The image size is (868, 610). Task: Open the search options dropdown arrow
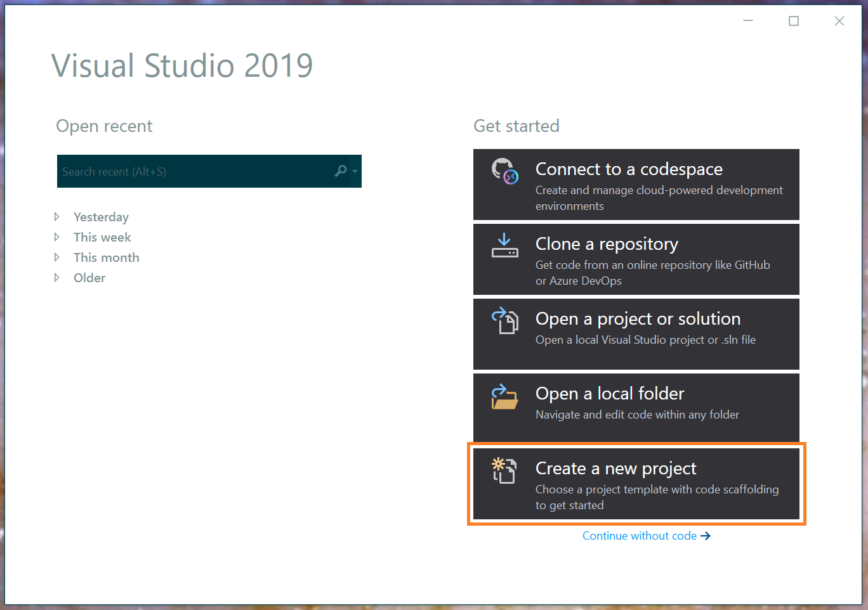pyautogui.click(x=355, y=171)
